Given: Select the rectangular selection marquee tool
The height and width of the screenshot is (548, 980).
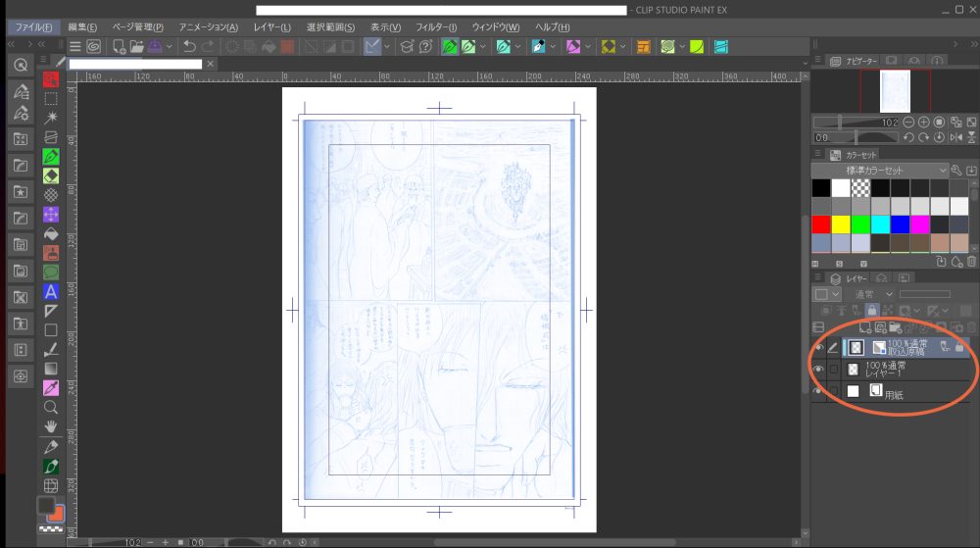Looking at the screenshot, I should pyautogui.click(x=51, y=99).
